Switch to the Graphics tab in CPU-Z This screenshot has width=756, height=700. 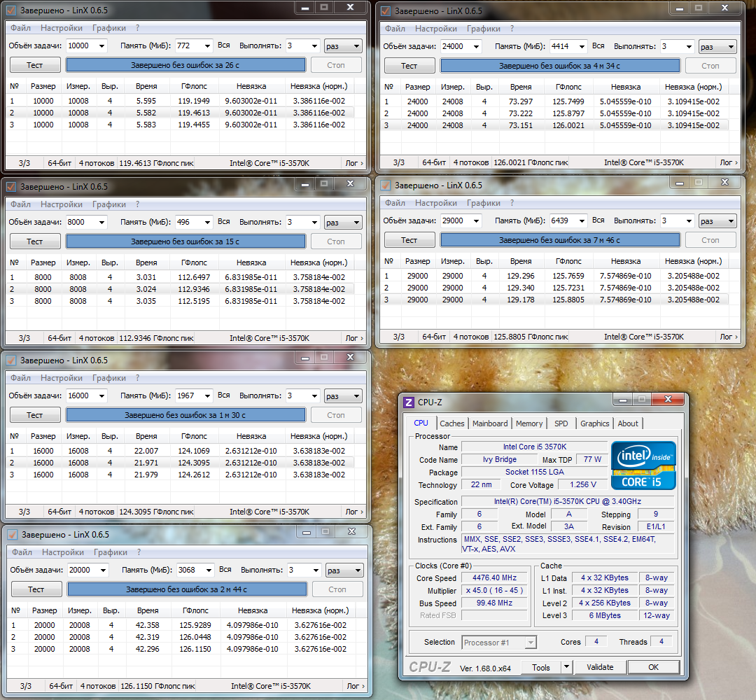[x=594, y=423]
